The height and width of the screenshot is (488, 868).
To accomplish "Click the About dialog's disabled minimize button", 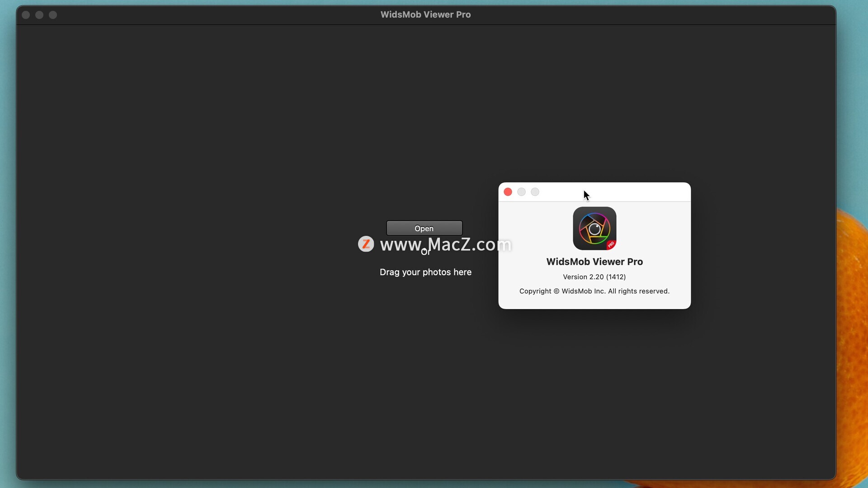I will (x=521, y=192).
